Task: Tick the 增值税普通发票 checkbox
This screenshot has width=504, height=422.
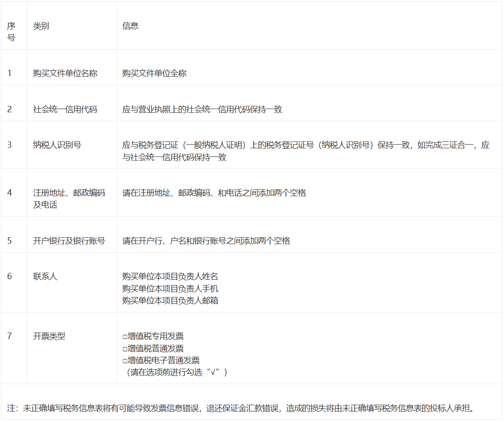Action: [x=125, y=349]
